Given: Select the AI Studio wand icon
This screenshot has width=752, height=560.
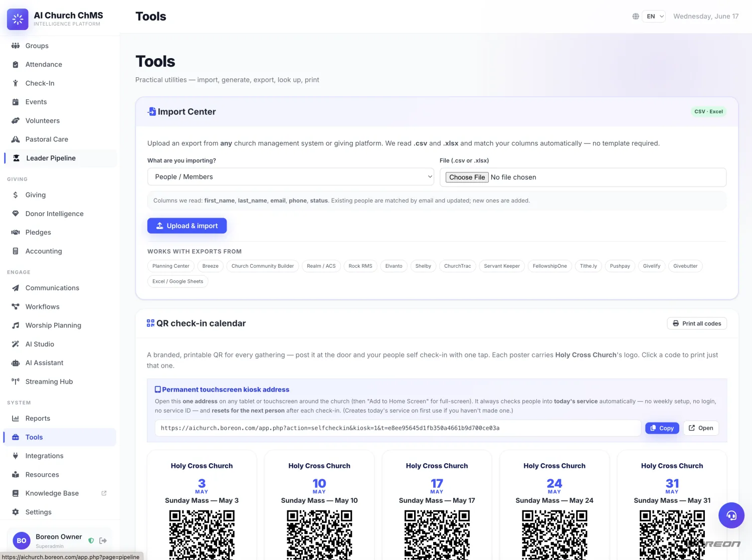Looking at the screenshot, I should click(x=16, y=344).
